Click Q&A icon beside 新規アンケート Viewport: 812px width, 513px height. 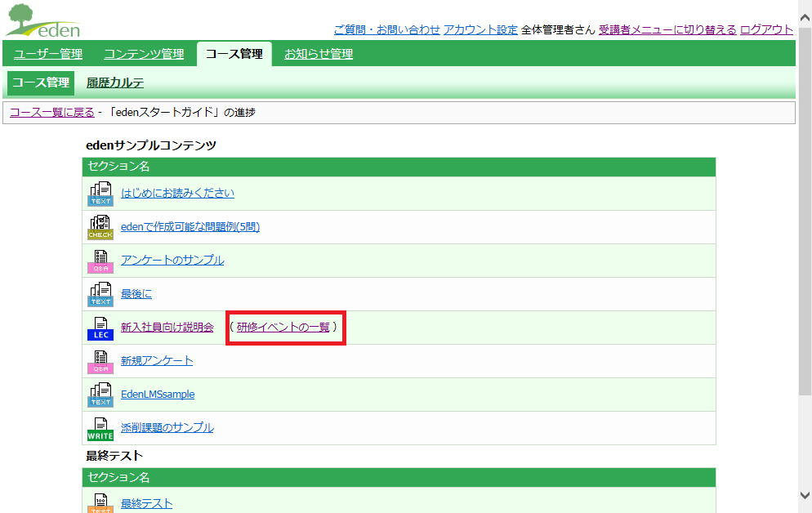coord(100,361)
